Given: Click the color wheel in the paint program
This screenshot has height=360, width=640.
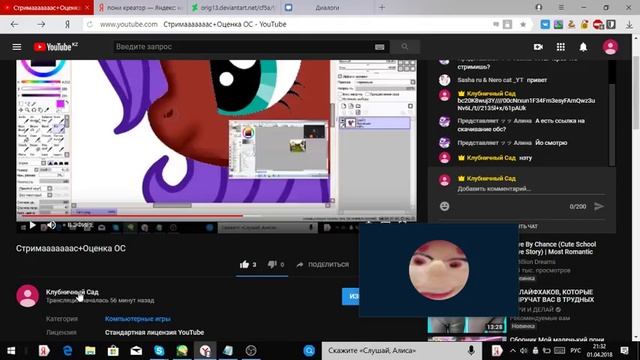Looking at the screenshot, I should (x=43, y=66).
